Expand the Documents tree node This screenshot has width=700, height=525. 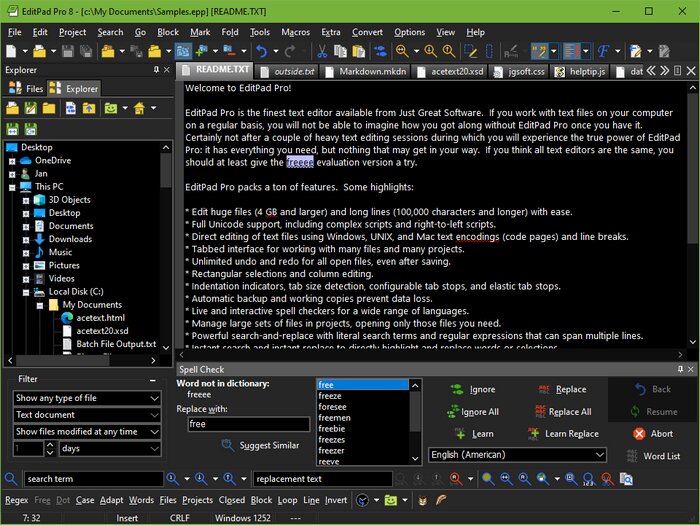(x=26, y=227)
